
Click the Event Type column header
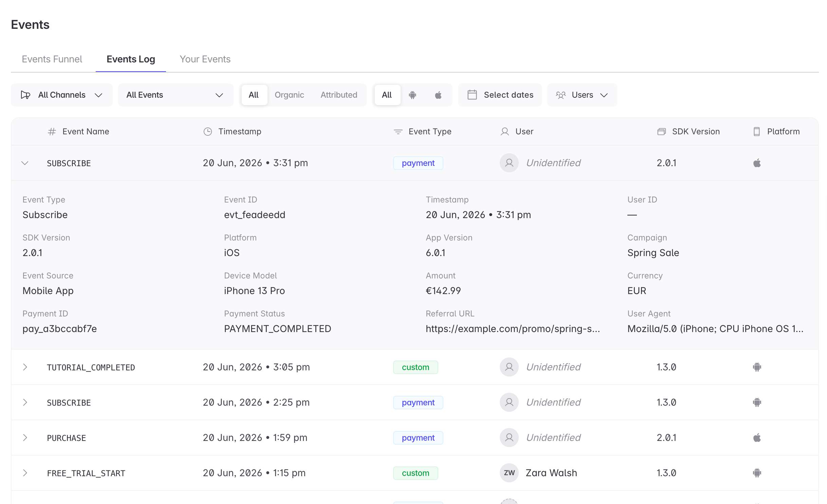(x=430, y=132)
